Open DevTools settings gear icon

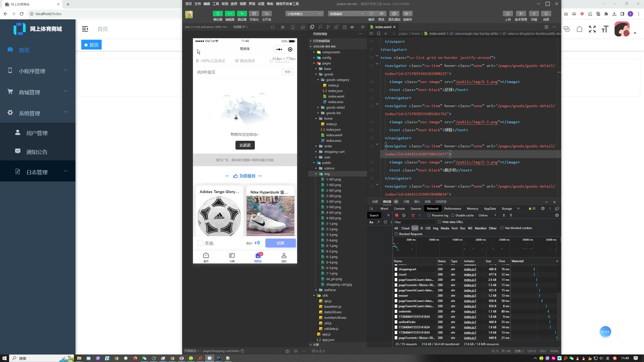pyautogui.click(x=543, y=208)
